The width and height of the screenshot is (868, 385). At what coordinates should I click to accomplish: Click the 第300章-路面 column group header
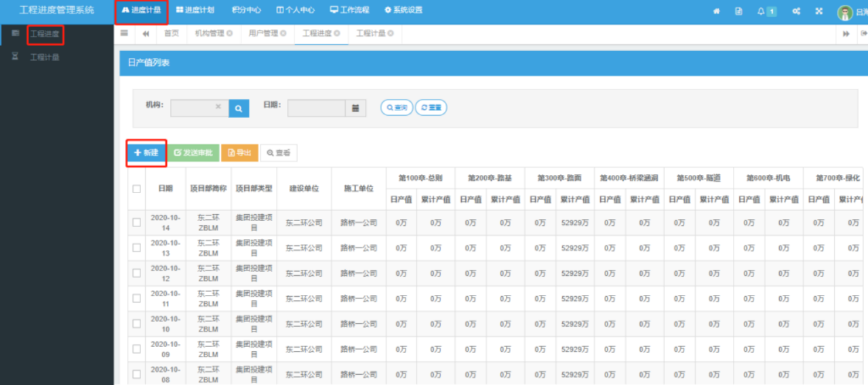pyautogui.click(x=559, y=178)
